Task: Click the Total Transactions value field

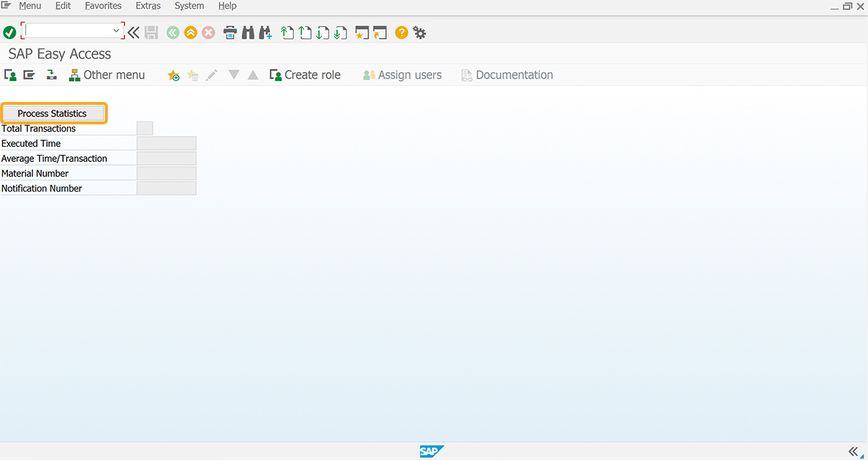Action: click(145, 129)
